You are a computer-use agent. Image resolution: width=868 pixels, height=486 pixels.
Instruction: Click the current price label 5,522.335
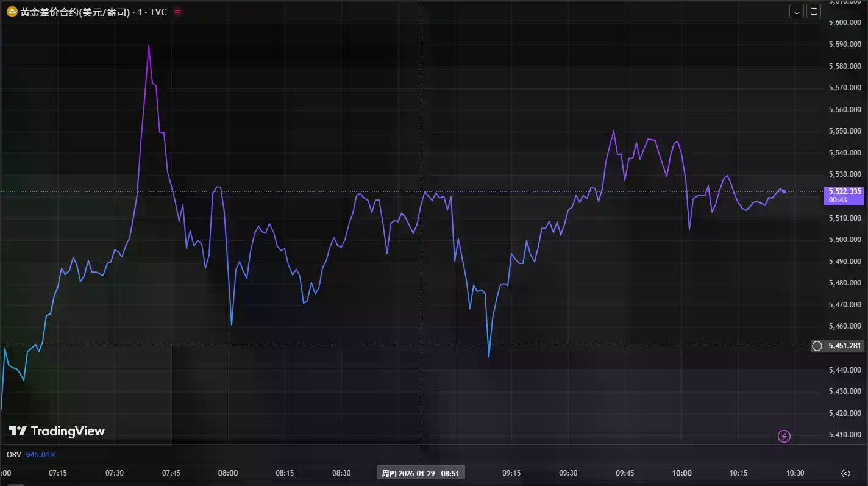(844, 191)
